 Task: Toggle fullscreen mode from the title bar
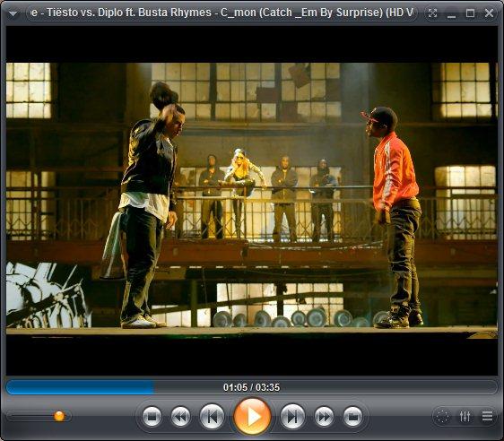tap(432, 13)
